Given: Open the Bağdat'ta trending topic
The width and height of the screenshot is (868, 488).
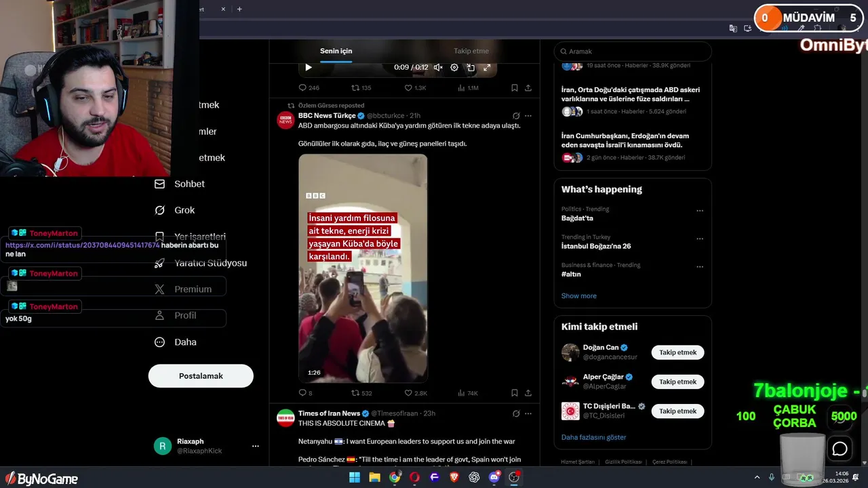Looking at the screenshot, I should click(577, 218).
